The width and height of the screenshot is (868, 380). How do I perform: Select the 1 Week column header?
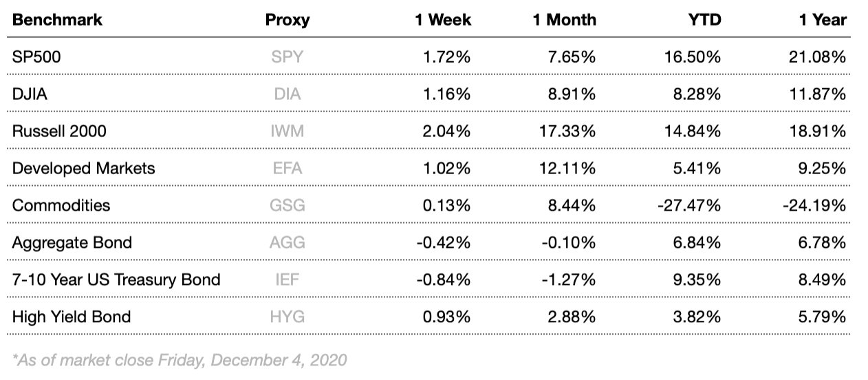pos(443,20)
